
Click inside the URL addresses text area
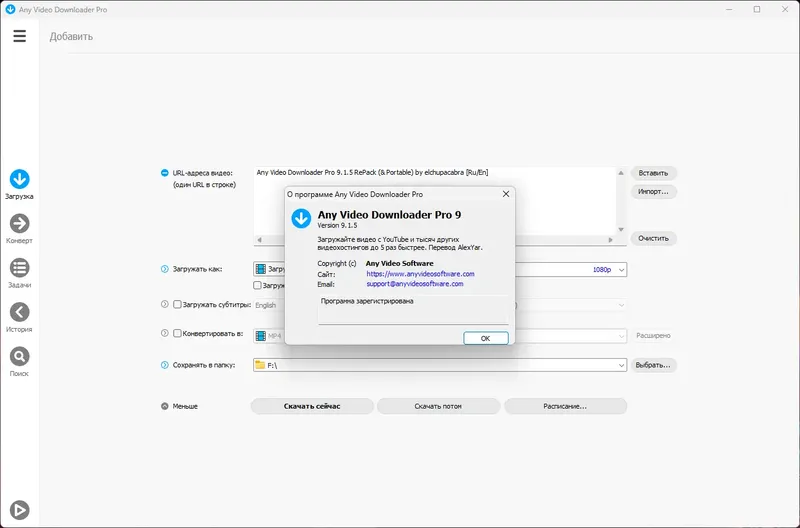(435, 201)
